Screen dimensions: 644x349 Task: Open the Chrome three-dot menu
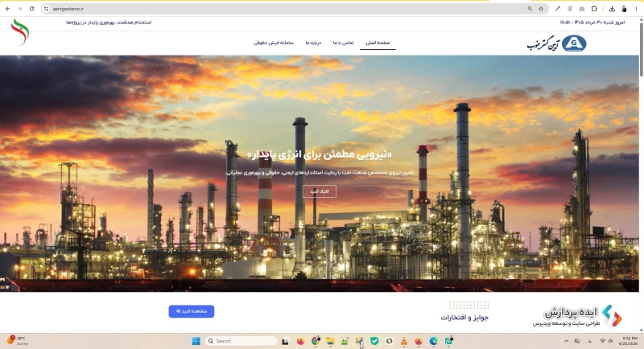tap(636, 9)
